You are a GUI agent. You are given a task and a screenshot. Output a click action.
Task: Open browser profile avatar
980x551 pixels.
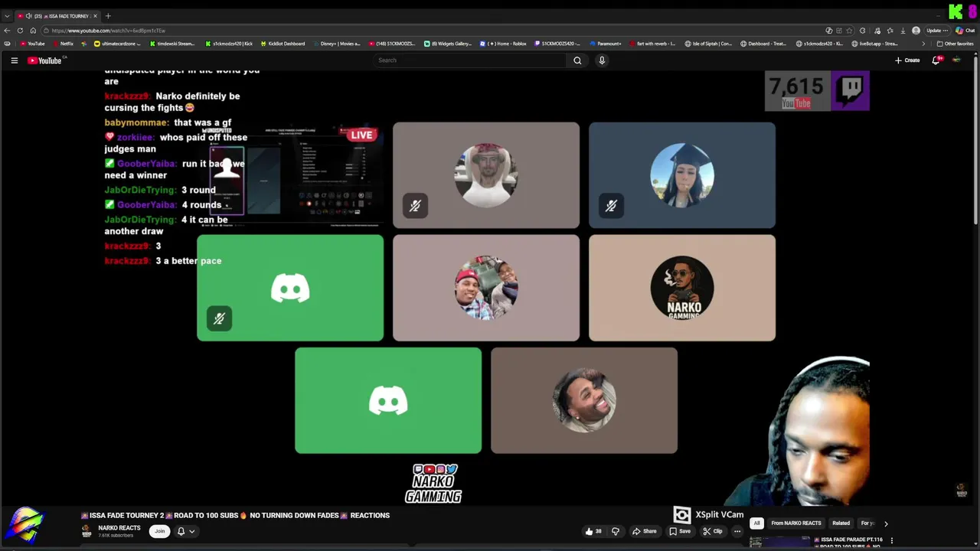click(x=916, y=31)
